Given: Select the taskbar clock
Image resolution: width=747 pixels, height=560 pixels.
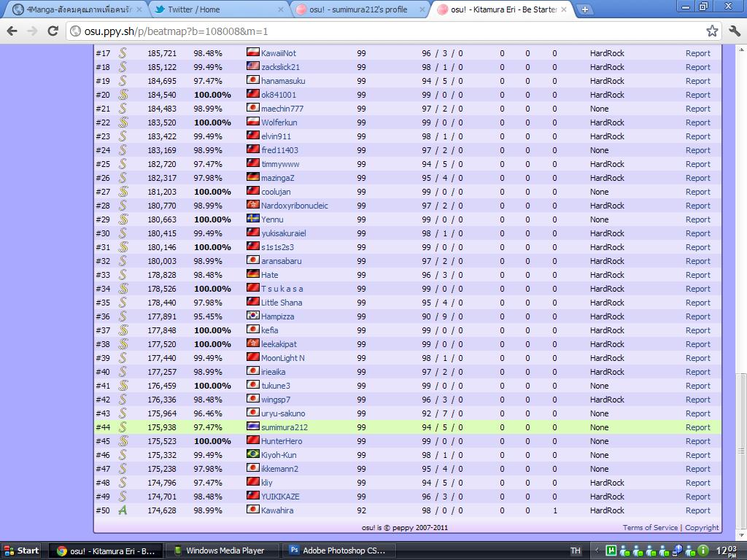Looking at the screenshot, I should (x=727, y=551).
